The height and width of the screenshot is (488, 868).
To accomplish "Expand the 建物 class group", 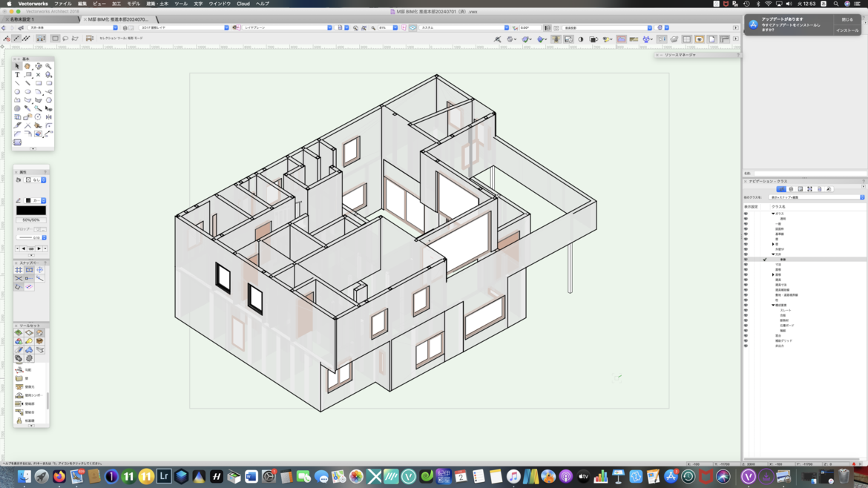I will [x=773, y=274].
